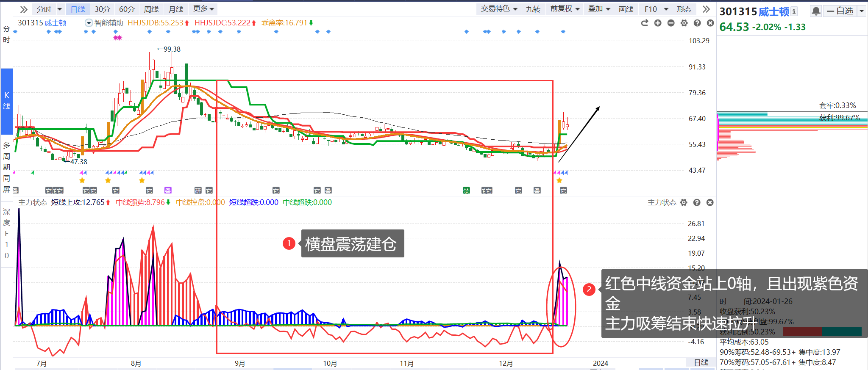Open the 前复权 adjustment dropdown
868x370 pixels.
(565, 9)
